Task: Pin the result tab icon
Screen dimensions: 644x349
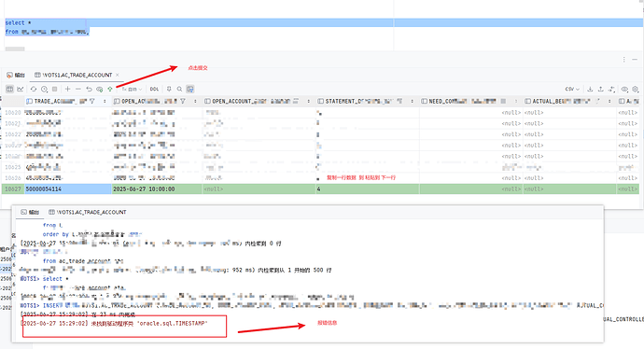Action: click(169, 89)
